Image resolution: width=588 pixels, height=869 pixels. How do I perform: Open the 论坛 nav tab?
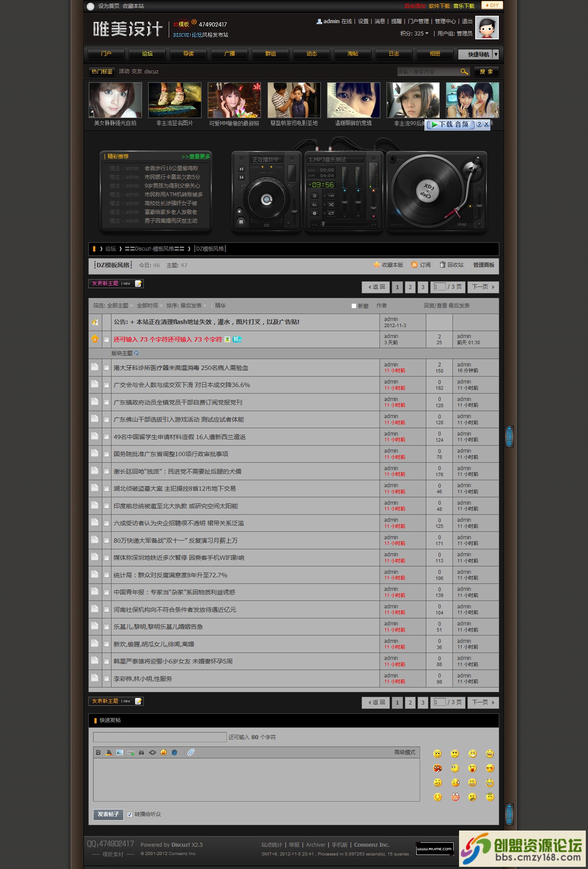[x=147, y=54]
